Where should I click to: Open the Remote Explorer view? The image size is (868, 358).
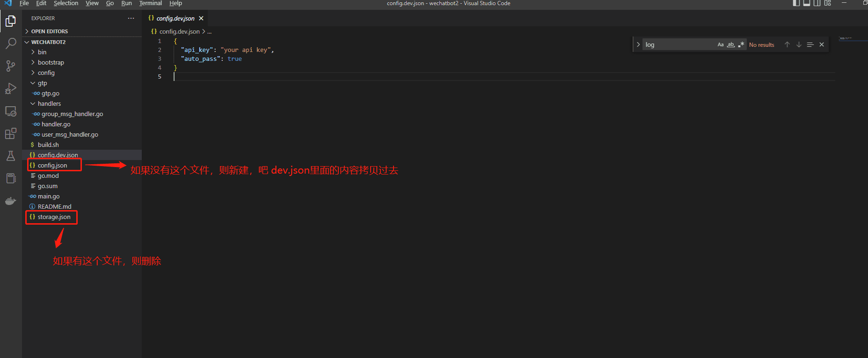point(11,111)
